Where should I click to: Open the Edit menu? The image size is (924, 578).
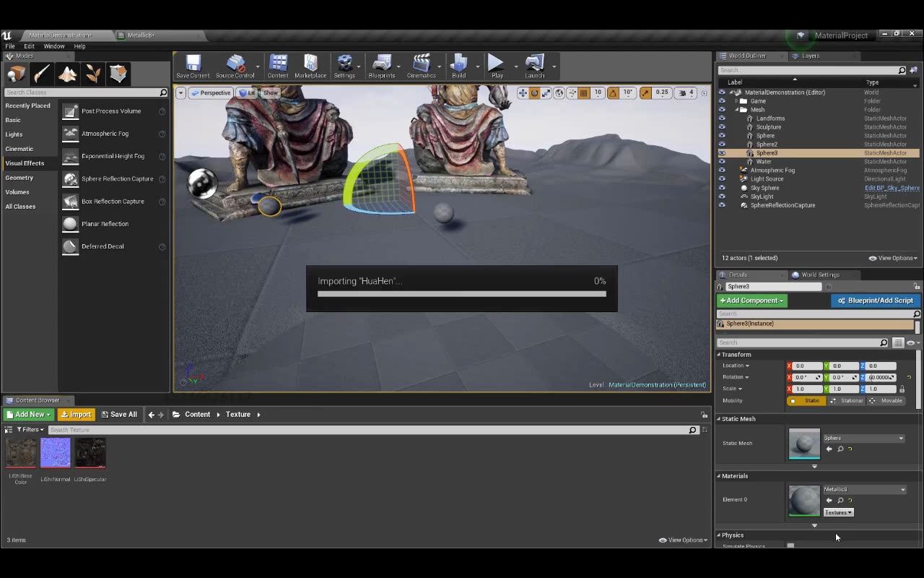coord(29,46)
